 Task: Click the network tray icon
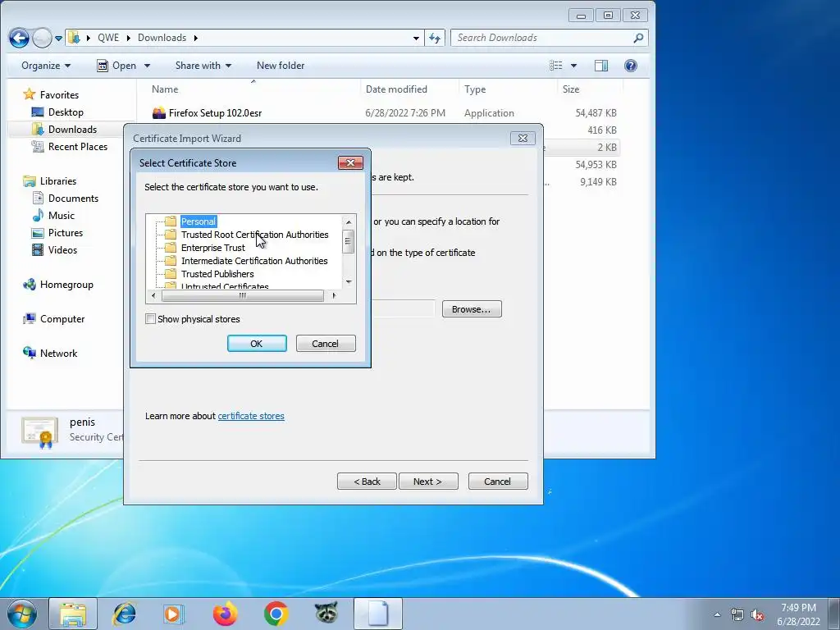(x=737, y=614)
